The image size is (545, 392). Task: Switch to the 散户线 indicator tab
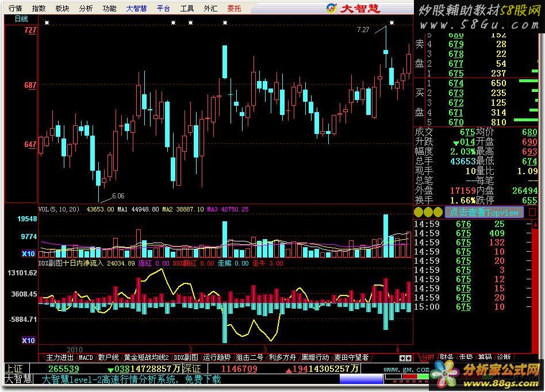tap(108, 358)
